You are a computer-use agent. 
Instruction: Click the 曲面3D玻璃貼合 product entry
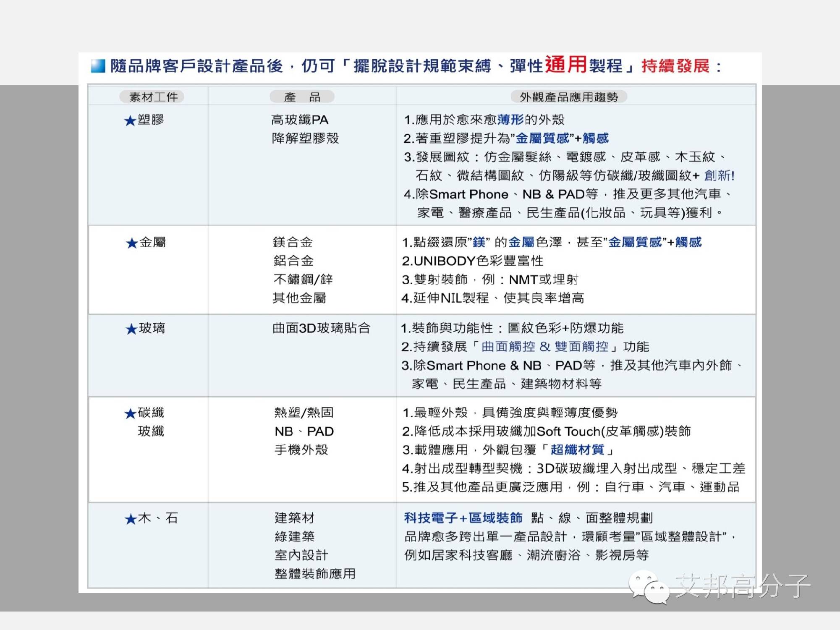(x=321, y=328)
